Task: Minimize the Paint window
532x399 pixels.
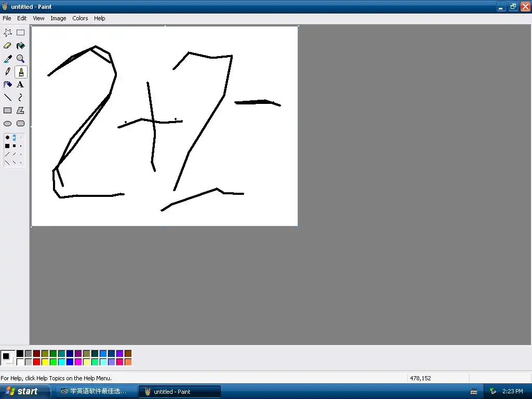Action: pos(501,6)
